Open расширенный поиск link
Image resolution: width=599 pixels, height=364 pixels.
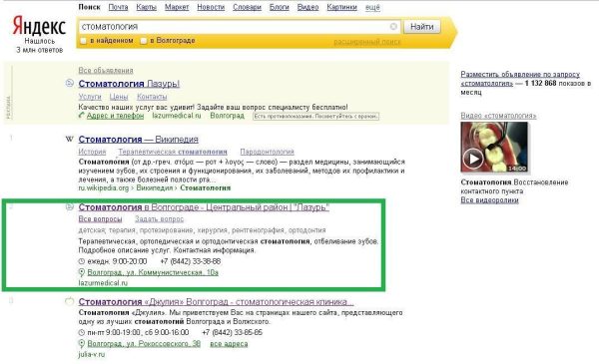pos(367,42)
